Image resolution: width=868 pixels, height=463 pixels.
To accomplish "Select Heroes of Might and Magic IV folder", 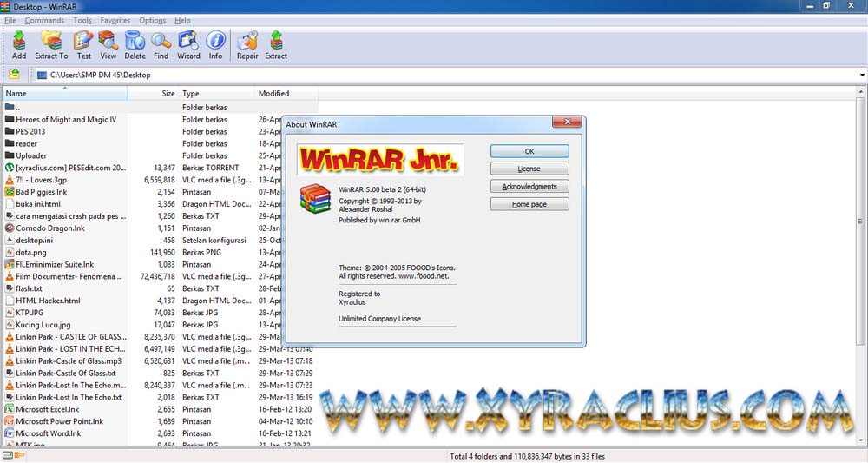I will click(x=61, y=120).
